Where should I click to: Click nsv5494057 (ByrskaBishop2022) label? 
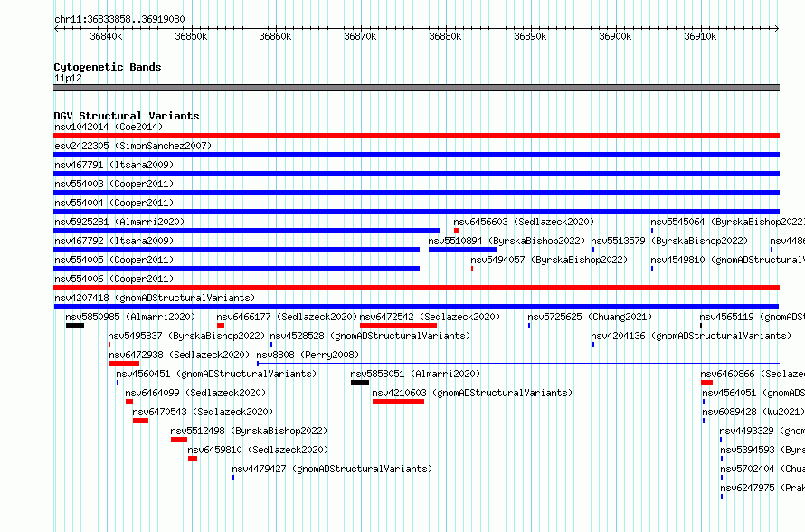[549, 260]
